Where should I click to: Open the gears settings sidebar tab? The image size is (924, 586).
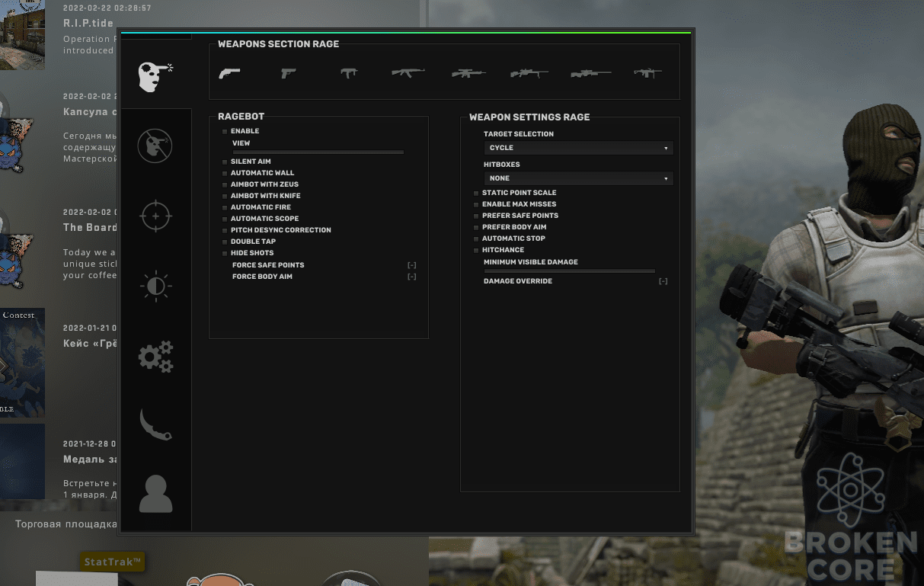pos(156,357)
